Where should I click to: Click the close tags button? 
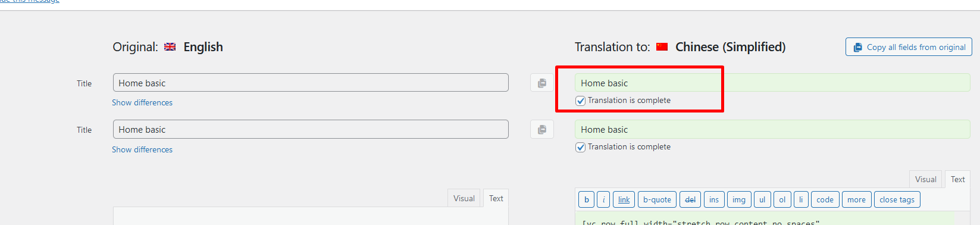point(897,199)
